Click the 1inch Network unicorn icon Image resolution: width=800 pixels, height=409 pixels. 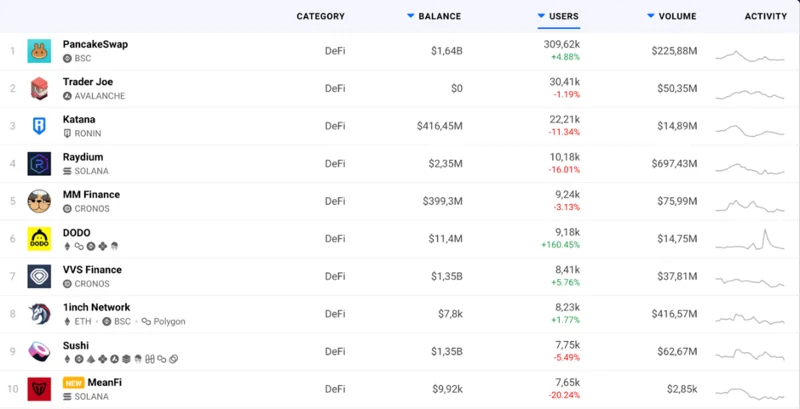pyautogui.click(x=39, y=314)
